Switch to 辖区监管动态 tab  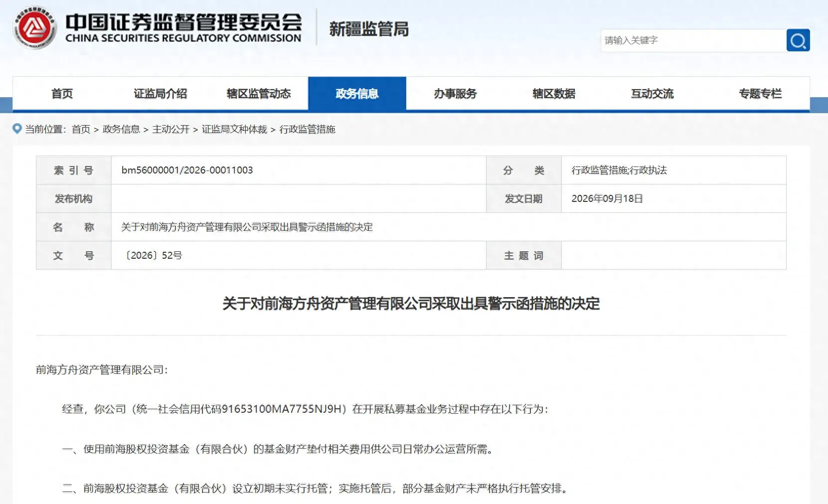(x=259, y=93)
